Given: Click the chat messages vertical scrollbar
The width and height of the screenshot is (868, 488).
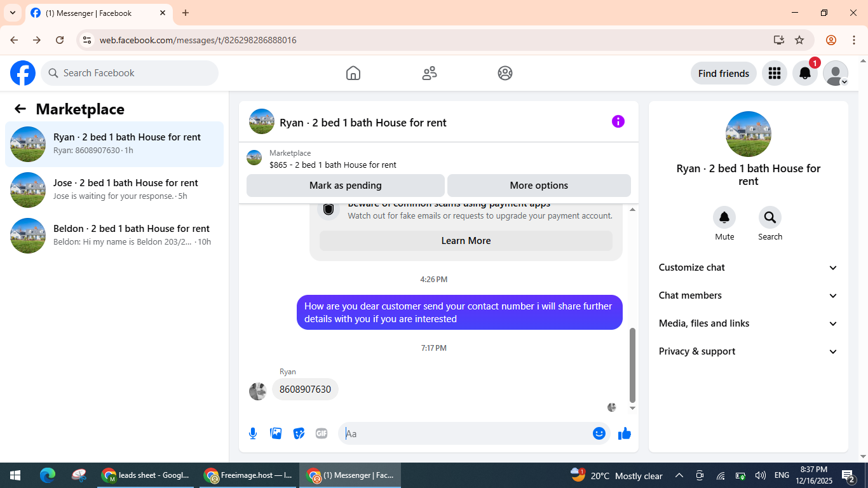Looking at the screenshot, I should 632,365.
